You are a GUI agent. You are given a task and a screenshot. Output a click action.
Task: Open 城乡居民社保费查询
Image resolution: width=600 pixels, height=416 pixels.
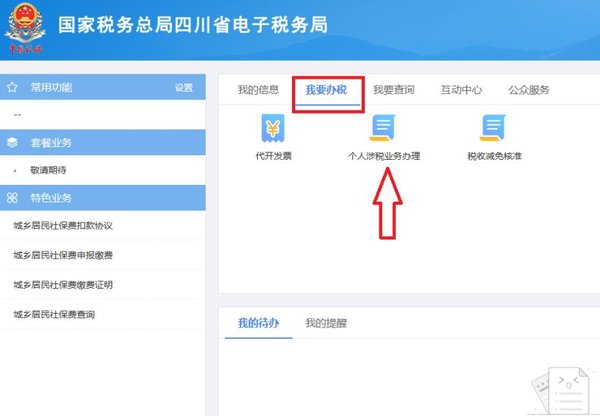(x=54, y=314)
